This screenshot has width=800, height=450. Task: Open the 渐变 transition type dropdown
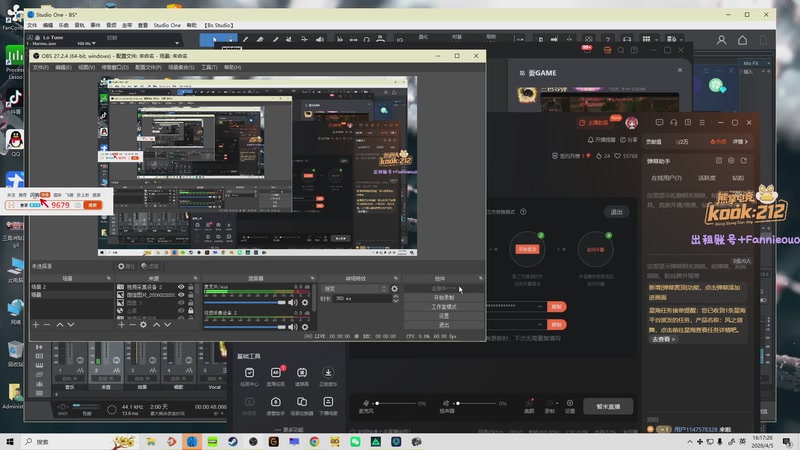(x=355, y=289)
